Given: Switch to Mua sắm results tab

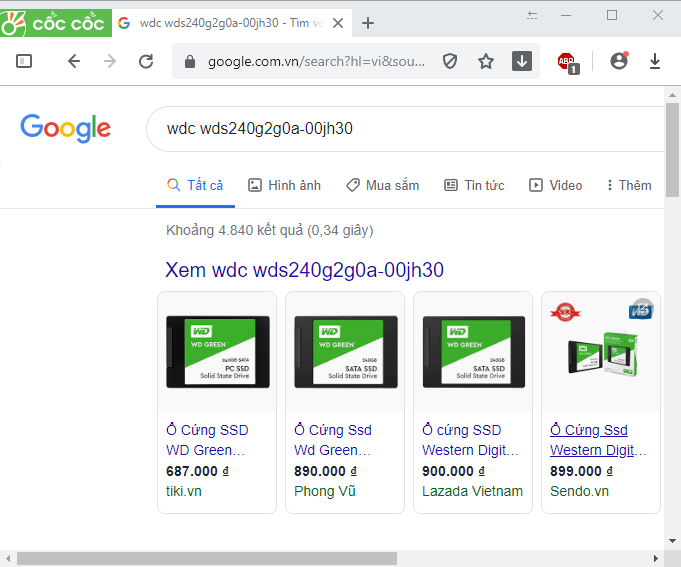Looking at the screenshot, I should [383, 185].
